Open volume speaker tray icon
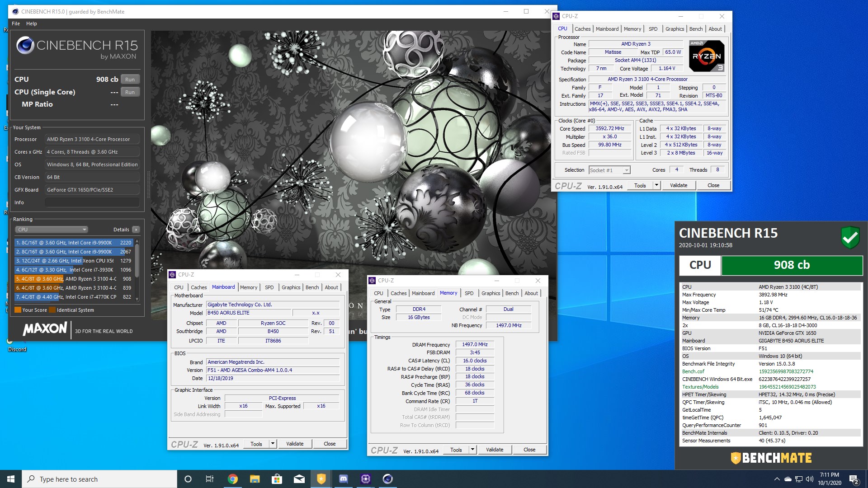Viewport: 868px width, 488px height. point(810,479)
